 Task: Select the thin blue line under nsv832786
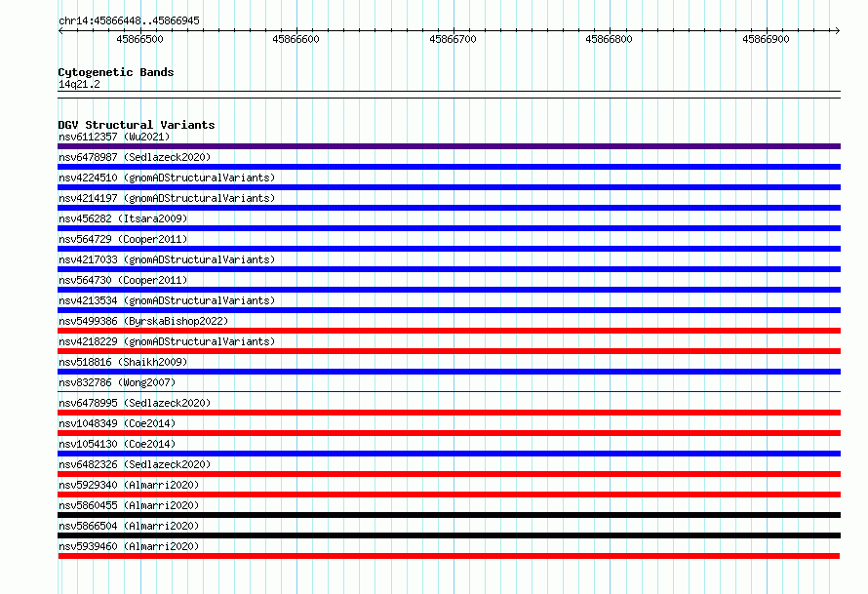click(x=449, y=392)
